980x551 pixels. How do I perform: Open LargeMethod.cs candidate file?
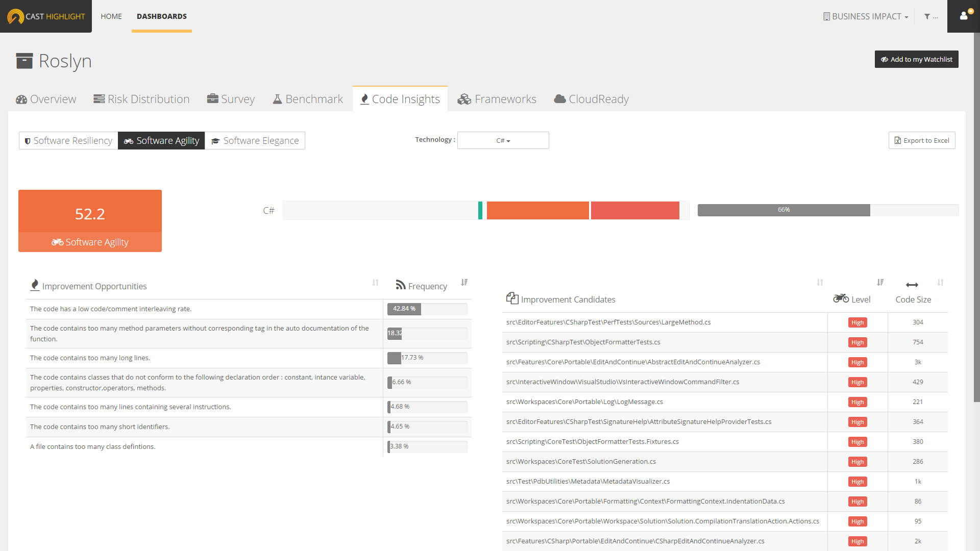tap(608, 322)
